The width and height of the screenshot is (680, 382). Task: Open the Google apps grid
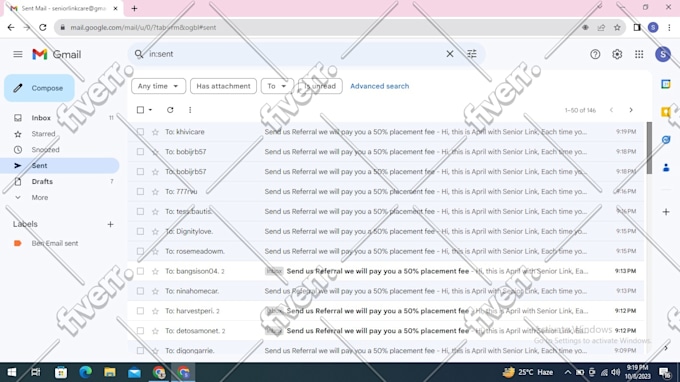click(639, 54)
